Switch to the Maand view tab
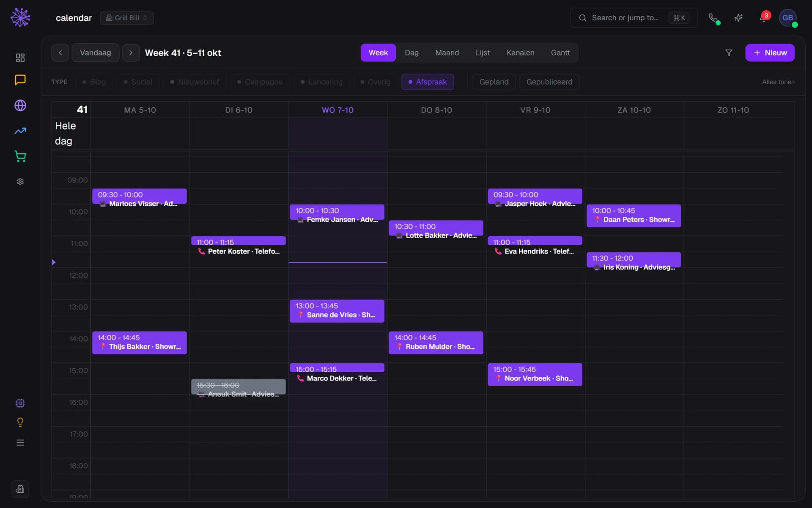The height and width of the screenshot is (508, 812). click(x=447, y=52)
